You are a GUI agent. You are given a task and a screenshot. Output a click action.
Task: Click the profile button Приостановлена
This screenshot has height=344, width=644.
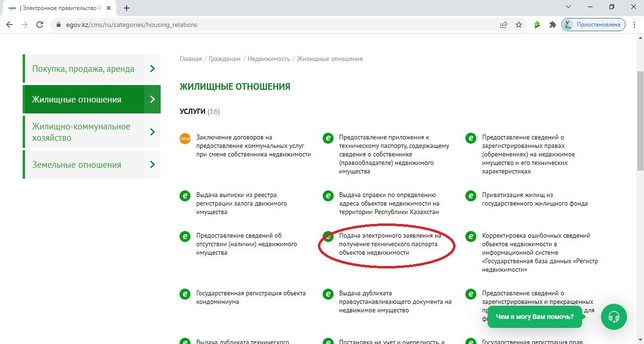(593, 25)
